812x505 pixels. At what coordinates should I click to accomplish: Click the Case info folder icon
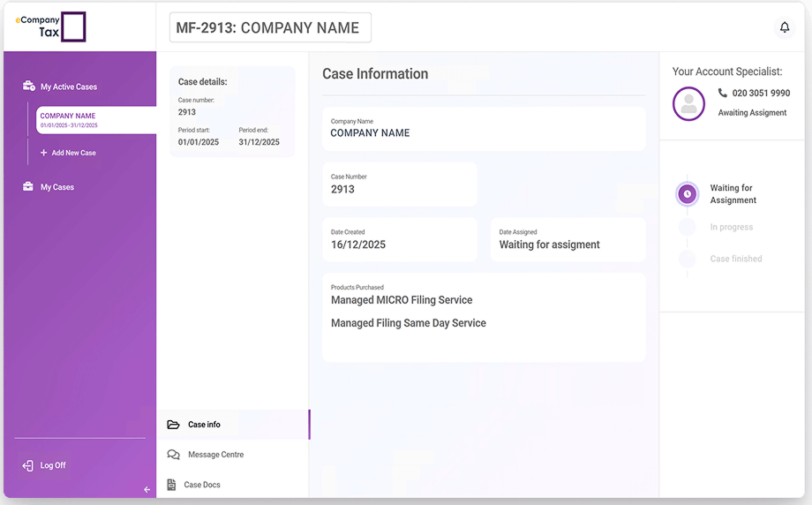pyautogui.click(x=173, y=425)
